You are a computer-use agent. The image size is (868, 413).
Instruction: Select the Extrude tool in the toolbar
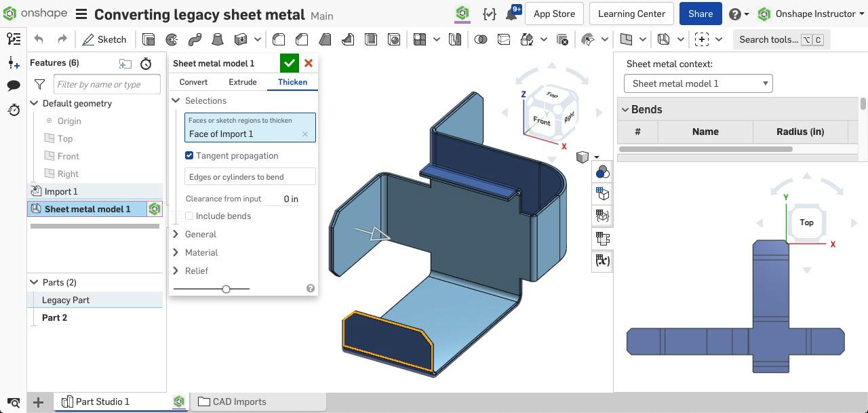pyautogui.click(x=149, y=39)
